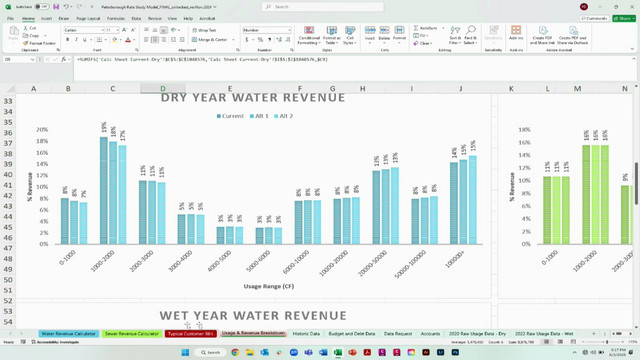The image size is (640, 360).
Task: Adjust the zoom slider in status bar
Action: coord(607,342)
